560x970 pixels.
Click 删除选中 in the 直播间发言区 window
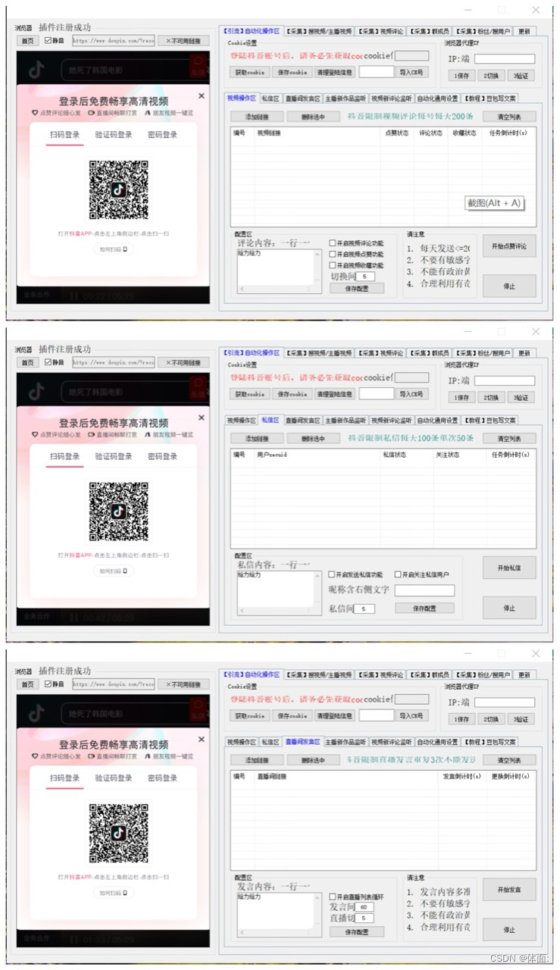point(313,759)
